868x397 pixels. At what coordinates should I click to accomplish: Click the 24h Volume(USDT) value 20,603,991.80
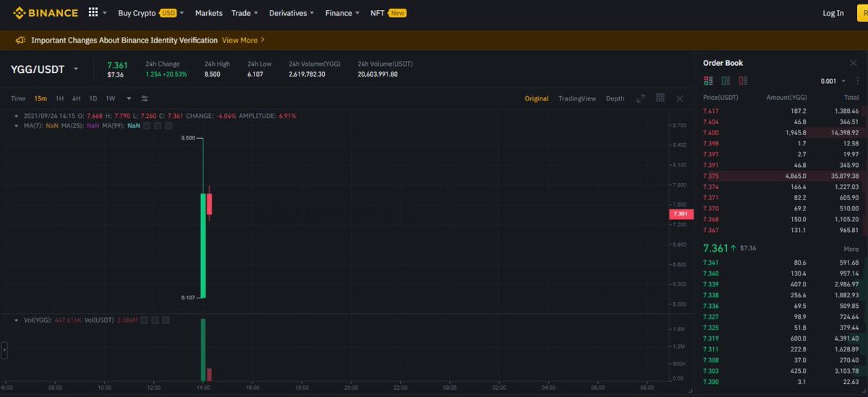point(378,74)
